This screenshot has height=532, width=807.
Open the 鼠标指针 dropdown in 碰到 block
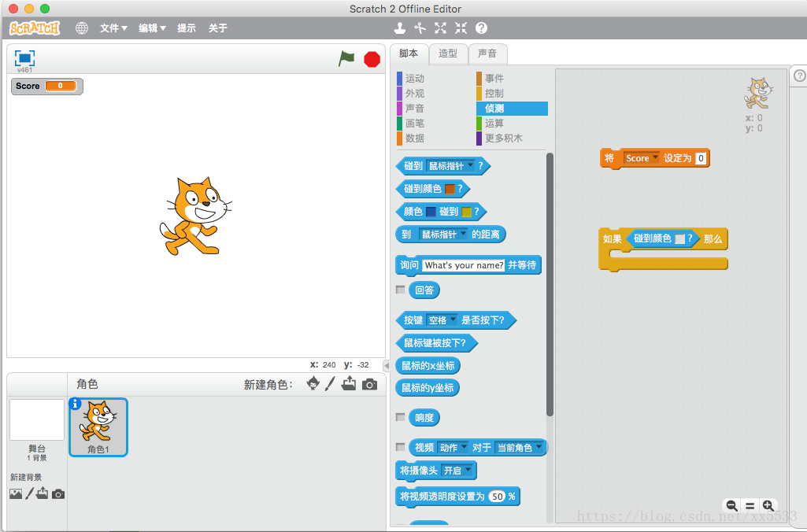(x=451, y=166)
